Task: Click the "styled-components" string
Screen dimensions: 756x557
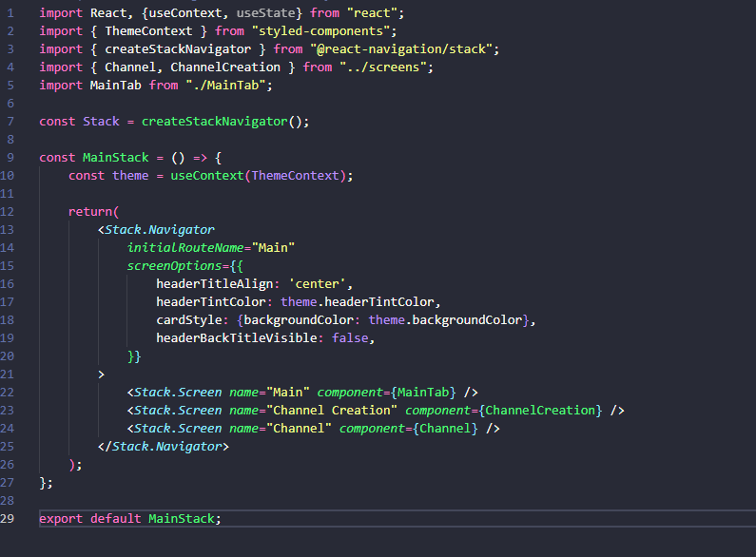Action: pos(320,31)
